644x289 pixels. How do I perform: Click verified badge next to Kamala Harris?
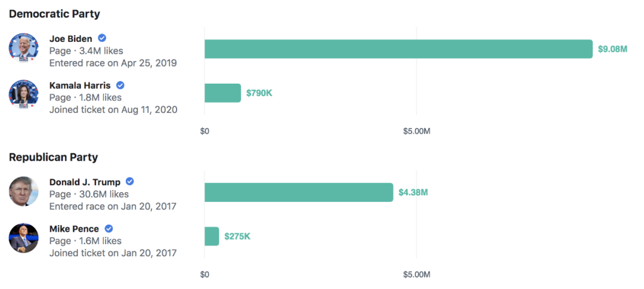click(120, 85)
